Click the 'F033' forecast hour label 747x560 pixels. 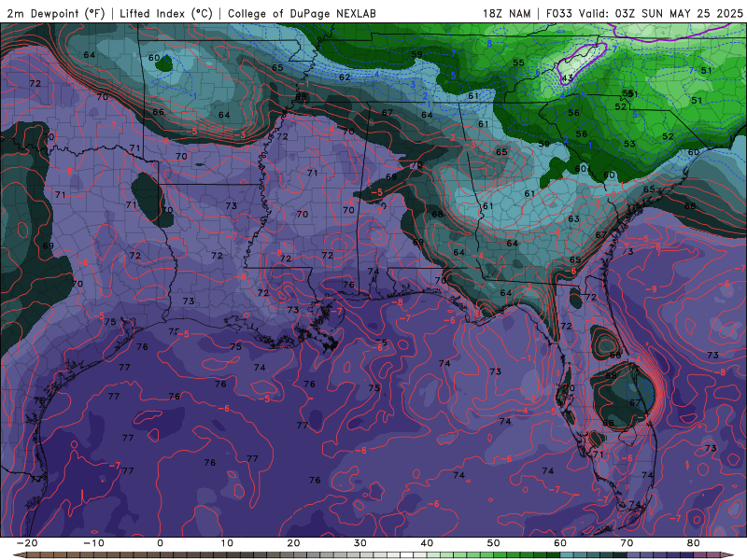click(x=558, y=13)
